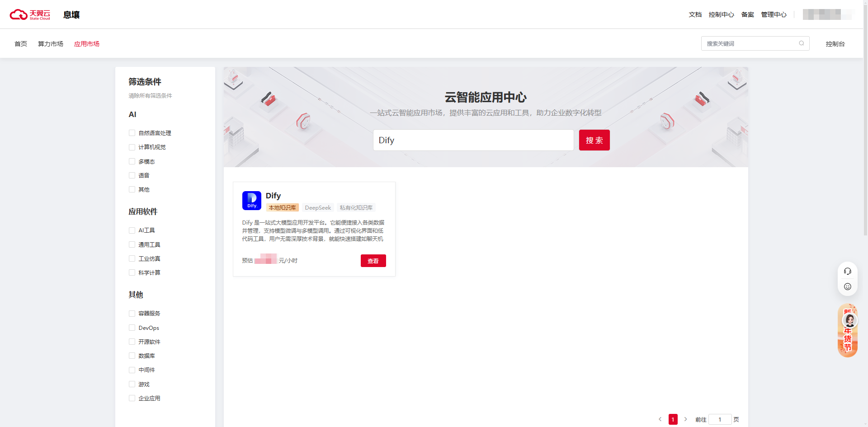Open 管理中心 in top menu
The width and height of the screenshot is (868, 427).
[774, 14]
